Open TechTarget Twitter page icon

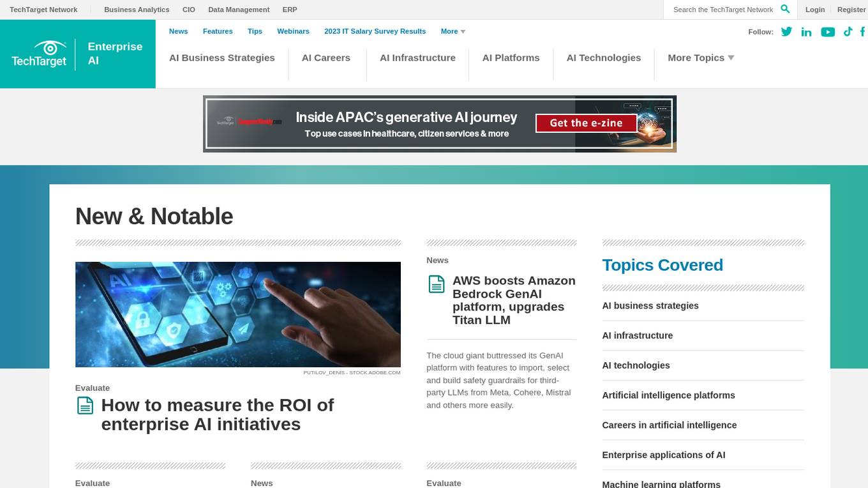(786, 31)
